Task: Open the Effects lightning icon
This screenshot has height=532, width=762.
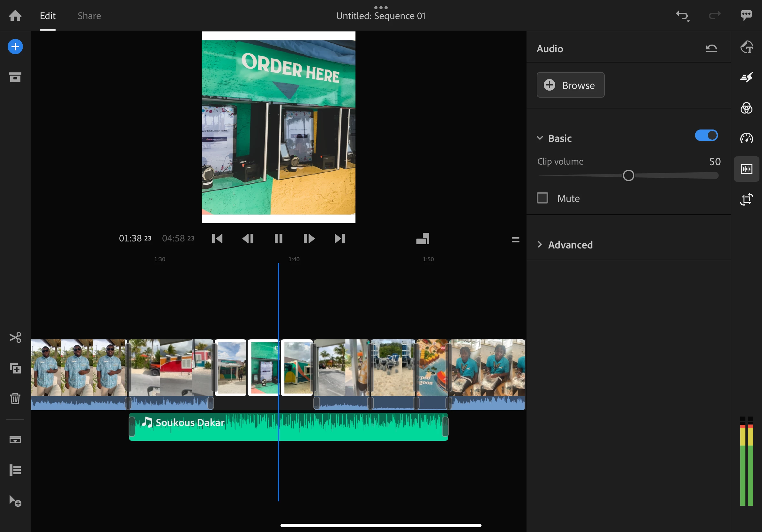Action: point(746,78)
